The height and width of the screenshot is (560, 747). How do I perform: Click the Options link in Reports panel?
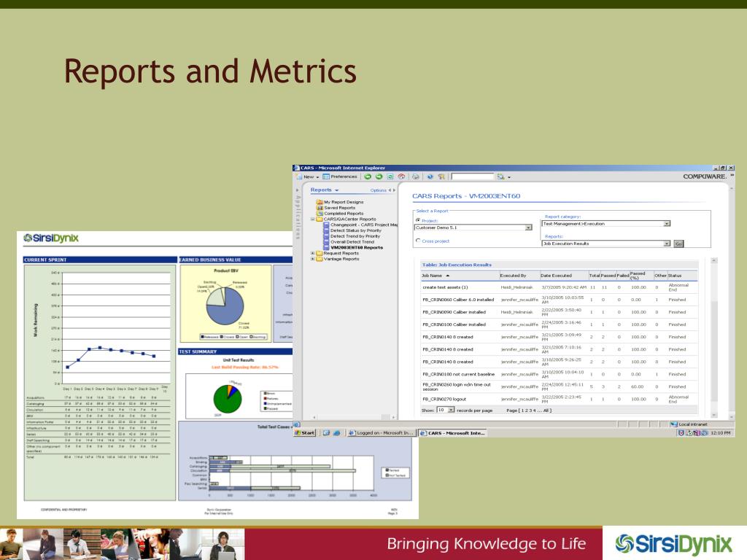[x=379, y=190]
